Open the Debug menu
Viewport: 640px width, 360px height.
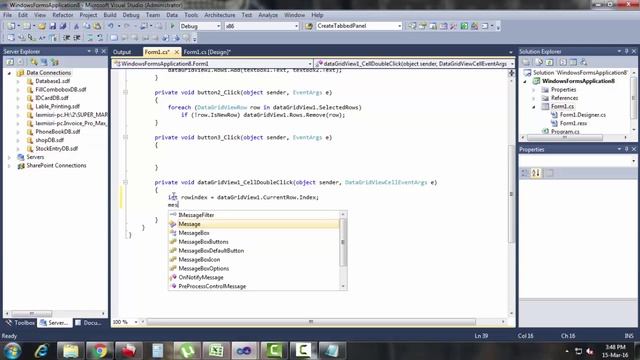[x=131, y=15]
